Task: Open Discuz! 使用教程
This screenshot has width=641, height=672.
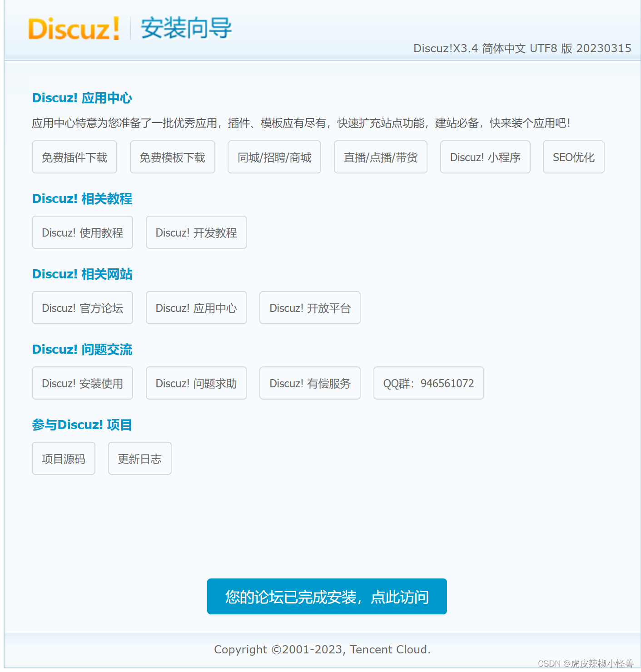Action: pos(82,232)
